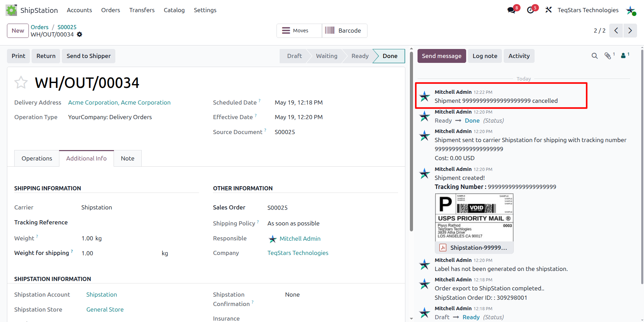Screen dimensions: 644x322
Task: Click the Log note button
Action: (x=485, y=56)
